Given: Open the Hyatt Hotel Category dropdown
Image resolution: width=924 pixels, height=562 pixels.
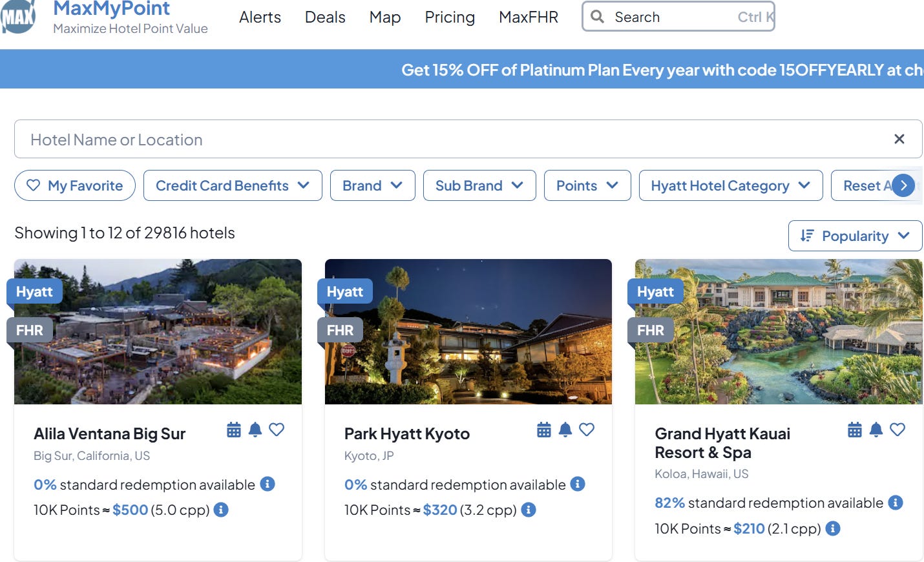Looking at the screenshot, I should click(x=731, y=185).
